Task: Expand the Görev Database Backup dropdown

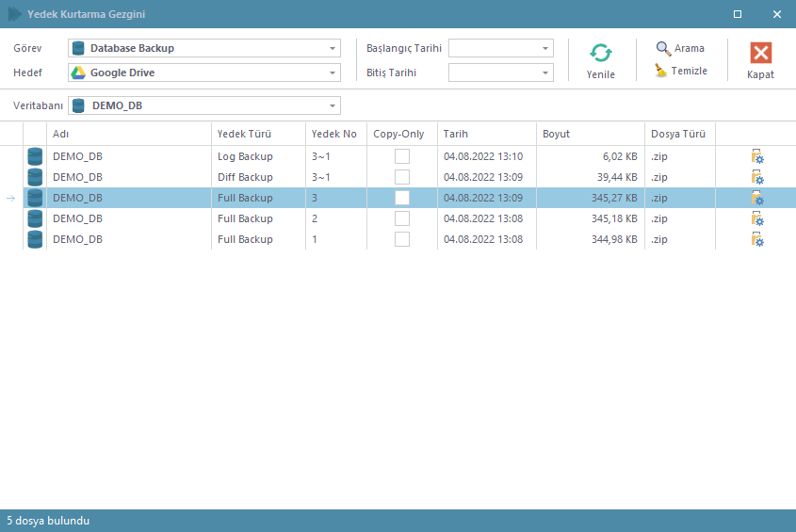Action: (333, 48)
